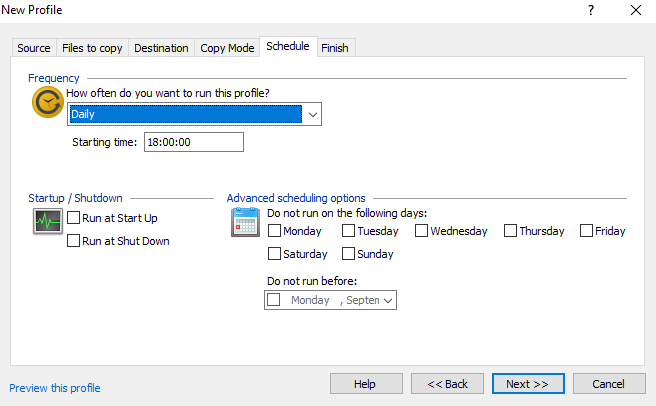Click the clock icon in Frequency section
656x406 pixels.
click(48, 102)
